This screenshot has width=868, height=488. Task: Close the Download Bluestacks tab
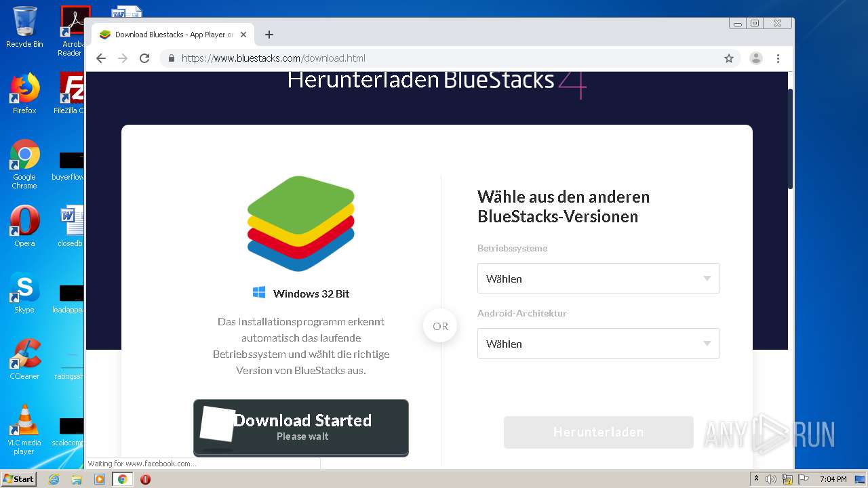[x=243, y=35]
